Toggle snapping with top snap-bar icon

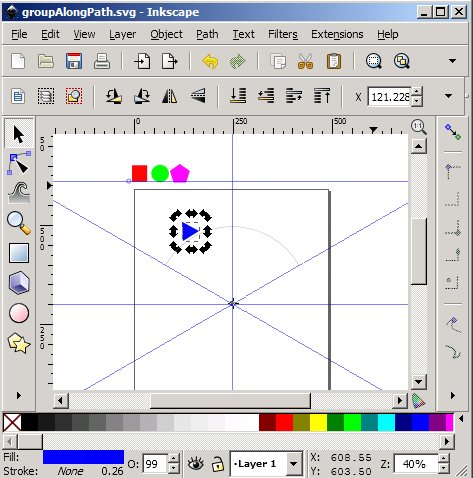(x=453, y=132)
